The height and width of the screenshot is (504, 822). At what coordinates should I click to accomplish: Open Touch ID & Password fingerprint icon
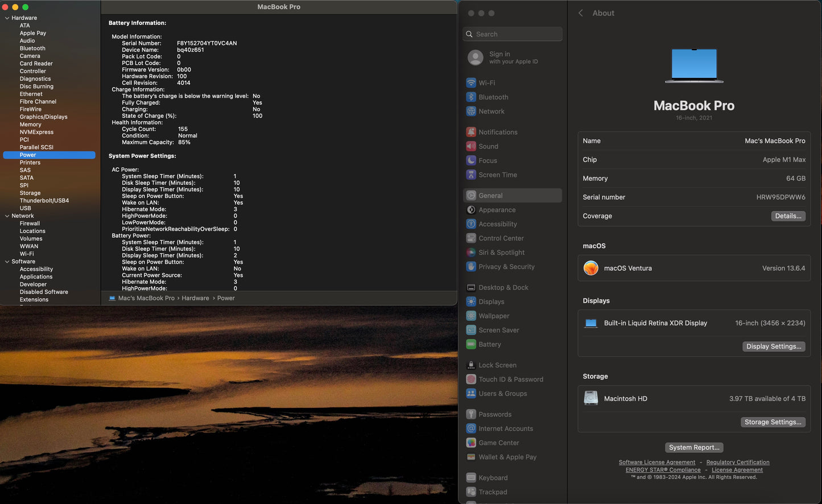471,379
